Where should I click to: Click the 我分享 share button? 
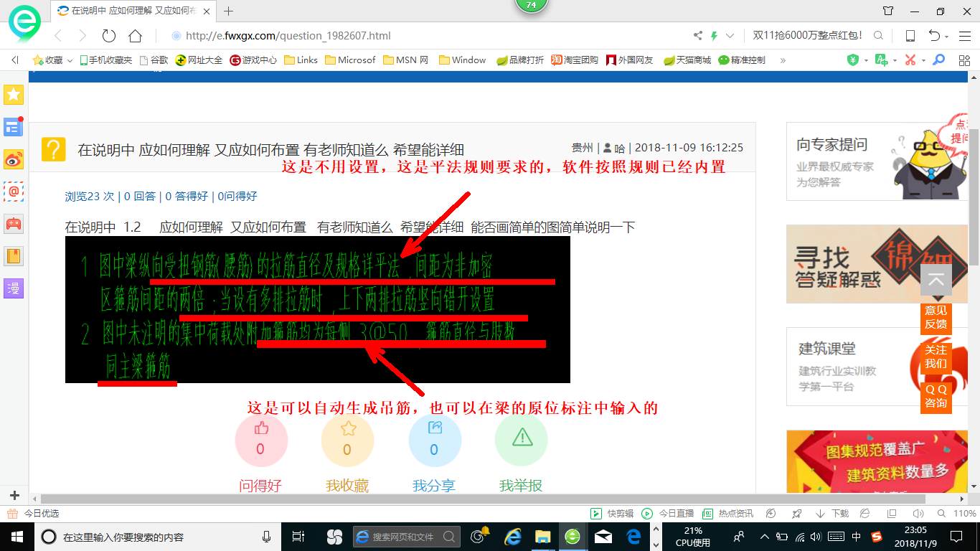[x=434, y=441]
